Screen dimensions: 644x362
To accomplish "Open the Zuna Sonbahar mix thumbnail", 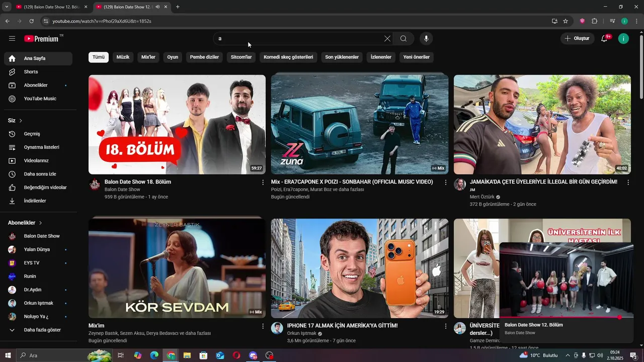I will click(x=359, y=125).
